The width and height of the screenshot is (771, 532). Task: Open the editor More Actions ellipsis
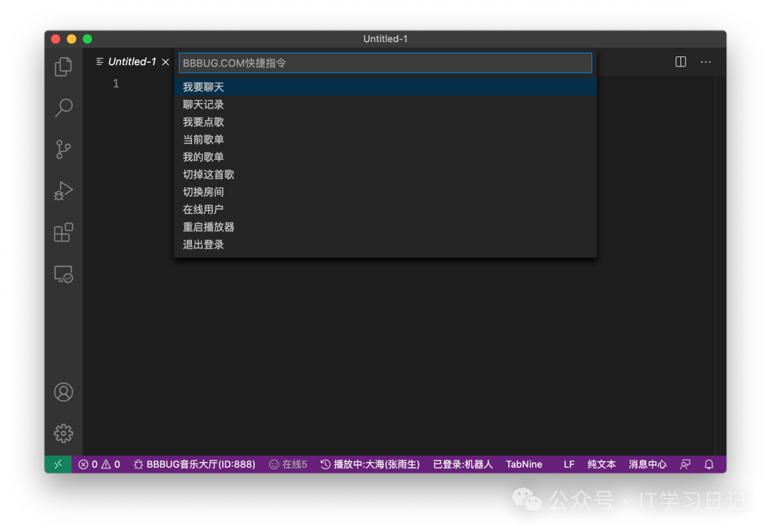pyautogui.click(x=705, y=62)
